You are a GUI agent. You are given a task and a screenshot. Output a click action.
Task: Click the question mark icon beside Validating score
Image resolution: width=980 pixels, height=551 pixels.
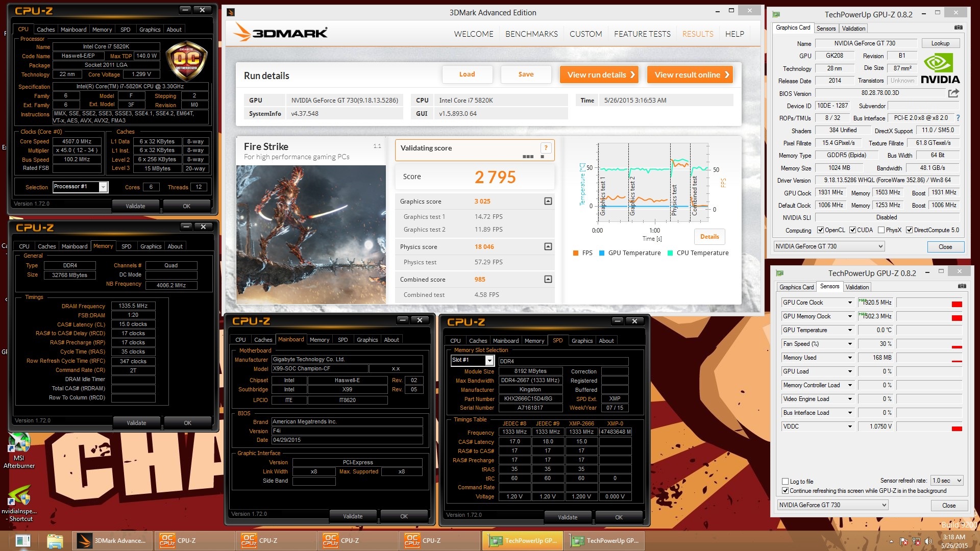[x=546, y=148]
